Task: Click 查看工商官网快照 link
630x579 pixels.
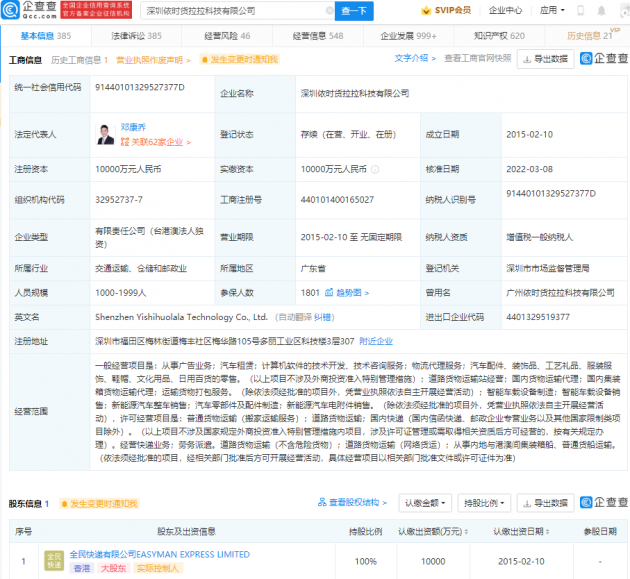Action: coord(477,58)
